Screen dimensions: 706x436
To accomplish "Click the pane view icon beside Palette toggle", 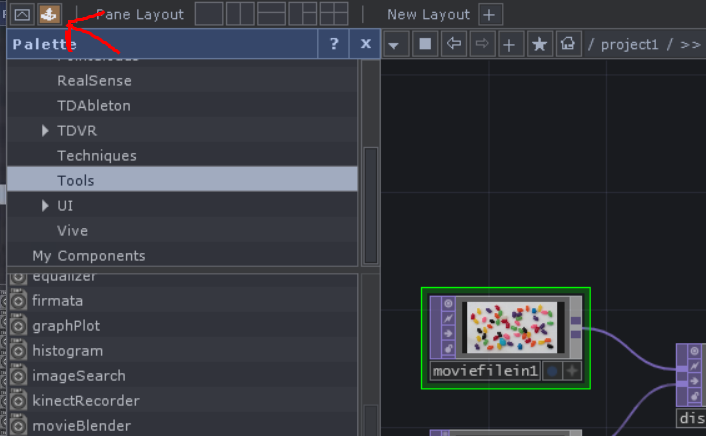I will (x=22, y=14).
